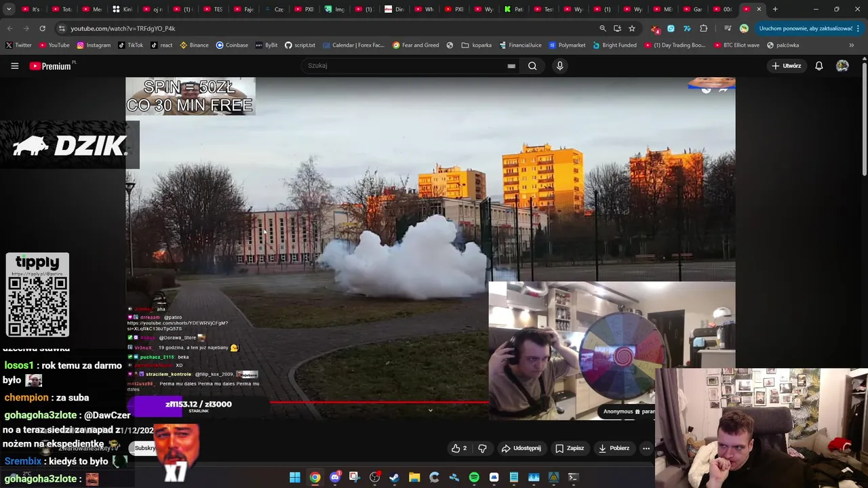868x488 pixels.
Task: Open Discord from the taskbar
Action: coord(335,477)
